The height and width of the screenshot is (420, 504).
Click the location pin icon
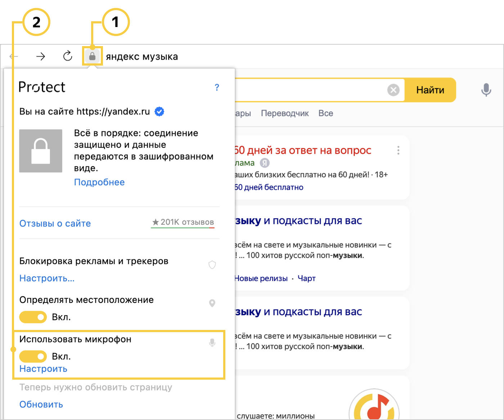[x=212, y=303]
